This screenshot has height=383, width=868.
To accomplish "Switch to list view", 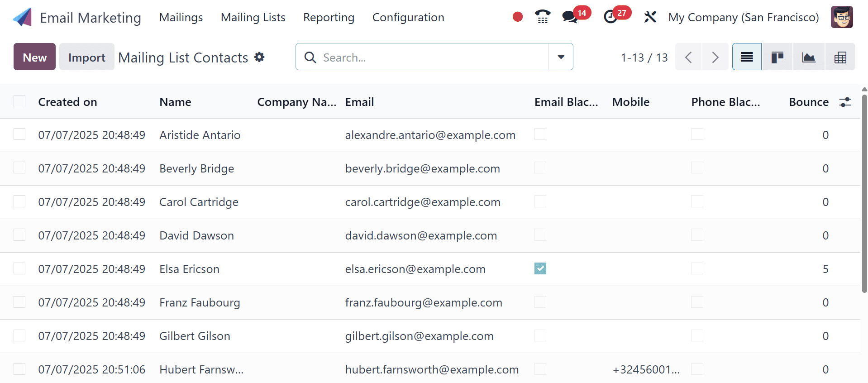I will point(747,57).
